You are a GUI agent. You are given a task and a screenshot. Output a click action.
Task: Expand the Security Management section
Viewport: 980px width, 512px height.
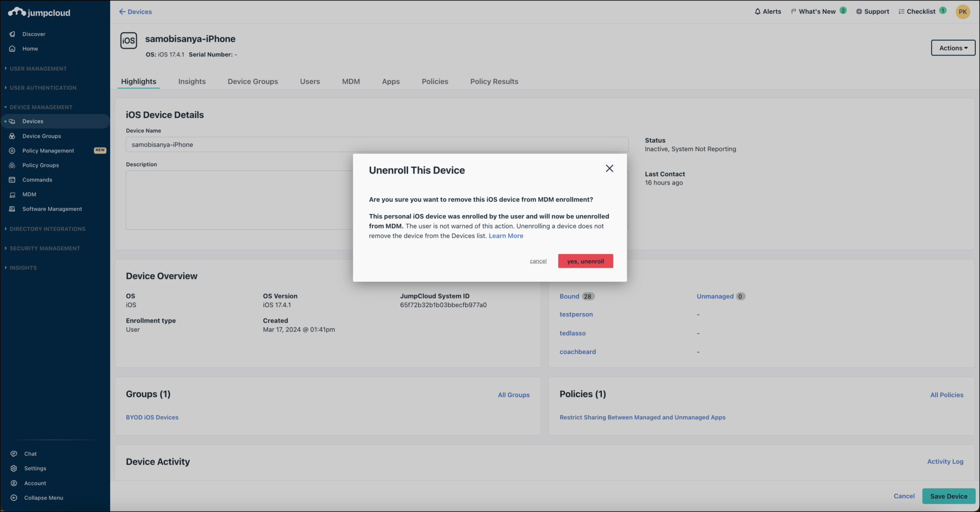point(45,249)
